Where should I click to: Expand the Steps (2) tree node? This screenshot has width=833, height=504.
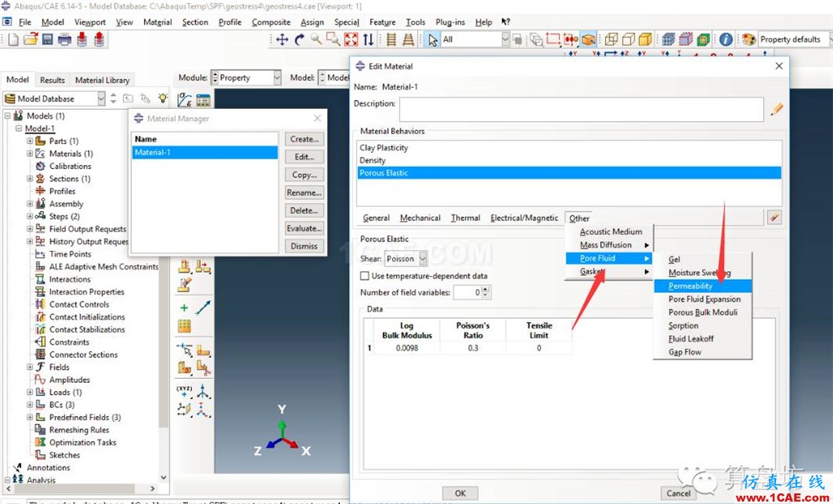30,216
